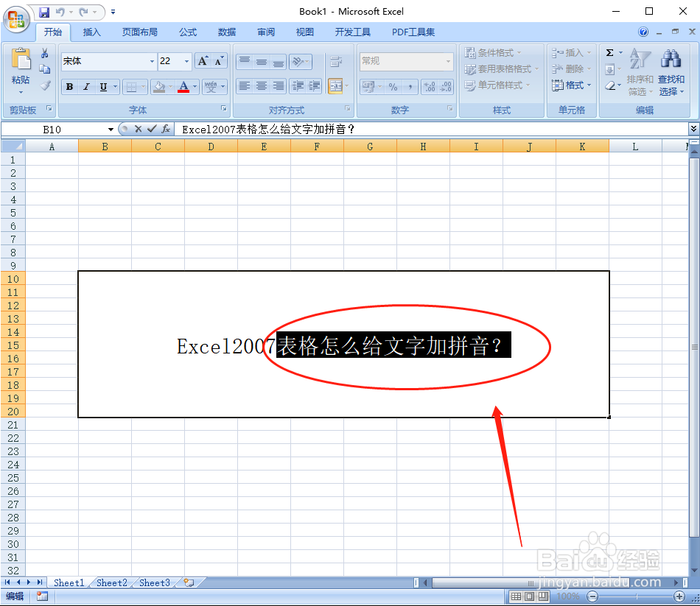700x606 pixels.
Task: Switch to the 审阅 ribbon tab
Action: click(x=266, y=32)
